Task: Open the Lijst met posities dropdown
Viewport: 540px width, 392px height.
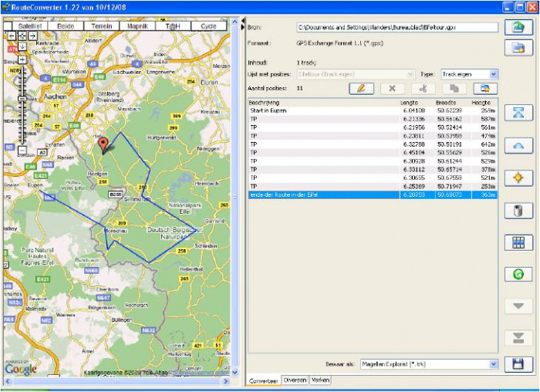Action: [x=356, y=74]
